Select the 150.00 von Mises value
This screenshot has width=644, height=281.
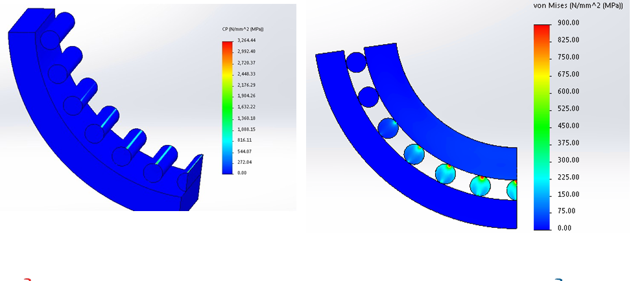click(x=568, y=194)
